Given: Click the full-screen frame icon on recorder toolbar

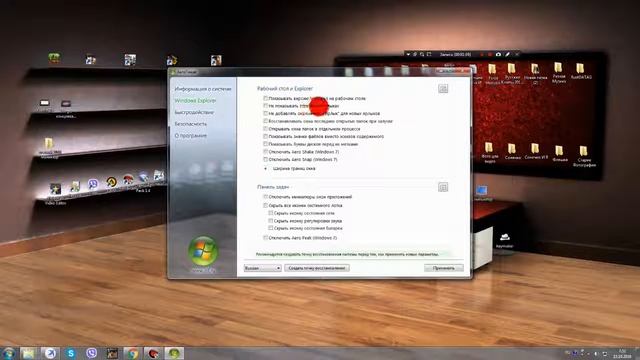Looking at the screenshot, I should pos(429,54).
